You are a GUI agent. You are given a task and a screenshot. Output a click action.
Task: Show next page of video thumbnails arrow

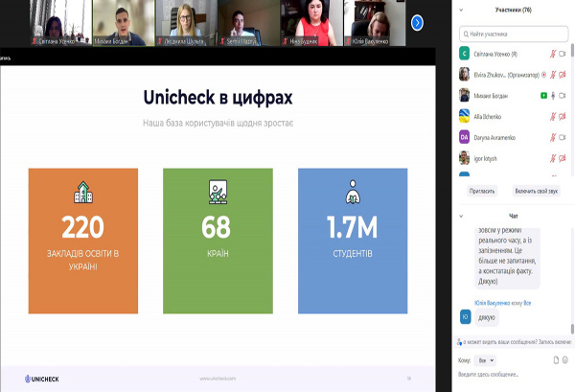[x=417, y=23]
